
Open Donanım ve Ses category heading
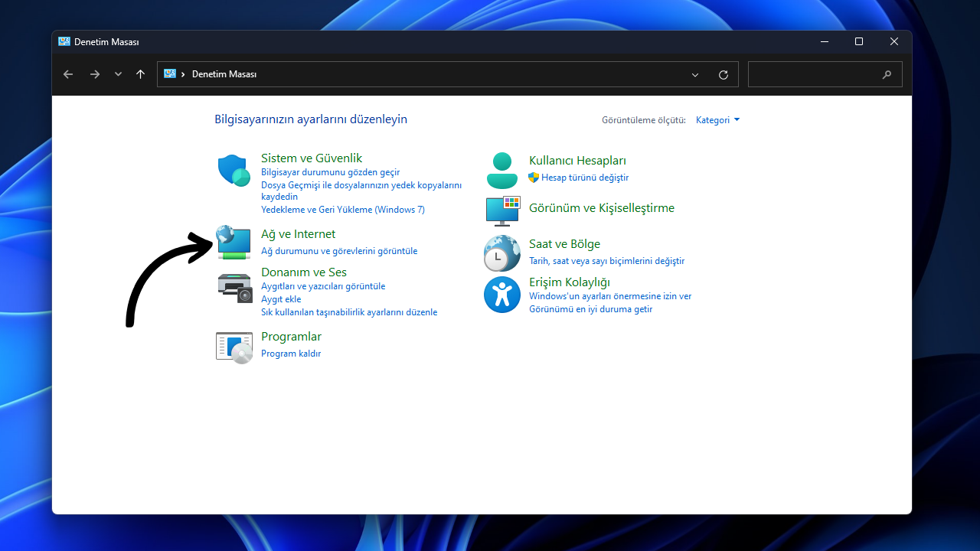(304, 272)
